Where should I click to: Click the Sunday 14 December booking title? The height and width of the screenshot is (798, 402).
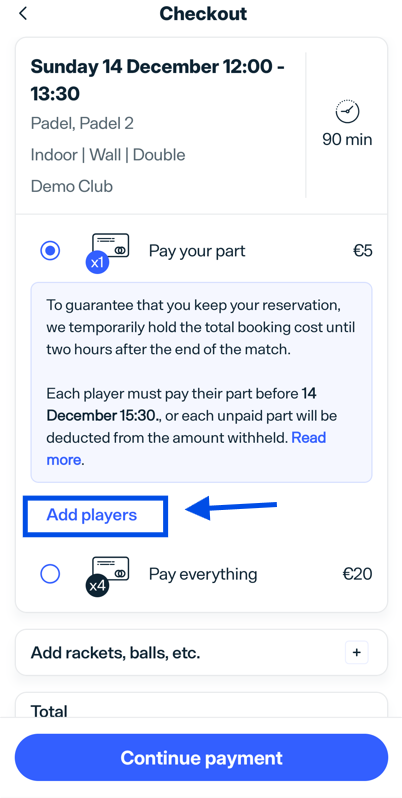tap(158, 80)
